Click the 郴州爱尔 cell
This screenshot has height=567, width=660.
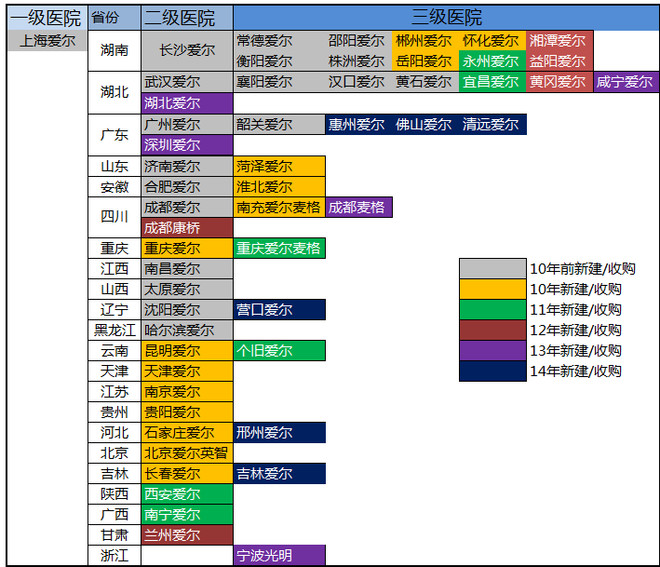pos(424,41)
